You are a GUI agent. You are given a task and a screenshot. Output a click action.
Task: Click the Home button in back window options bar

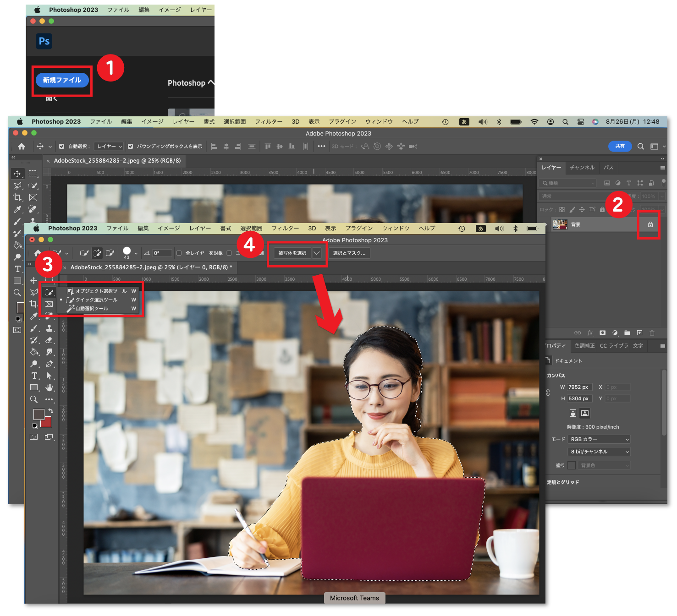(x=22, y=147)
